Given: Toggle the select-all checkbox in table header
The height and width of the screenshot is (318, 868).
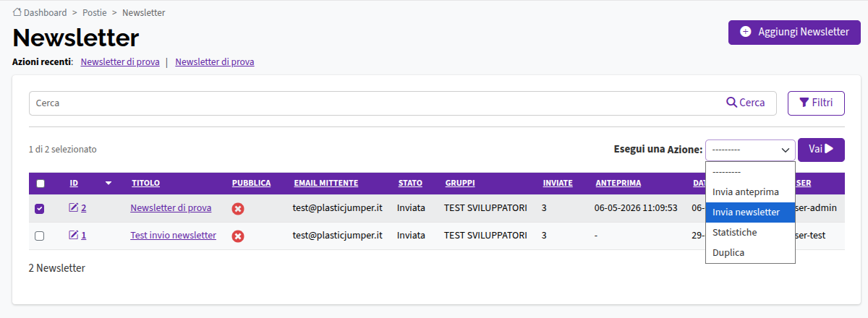Looking at the screenshot, I should click(40, 184).
